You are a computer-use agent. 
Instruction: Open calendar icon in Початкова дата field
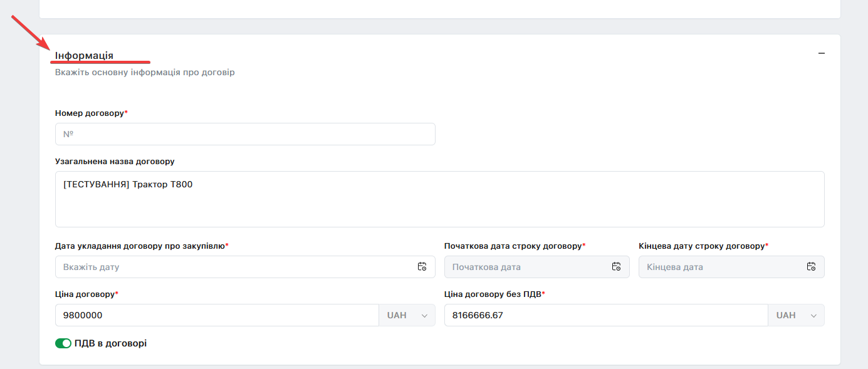pyautogui.click(x=616, y=266)
